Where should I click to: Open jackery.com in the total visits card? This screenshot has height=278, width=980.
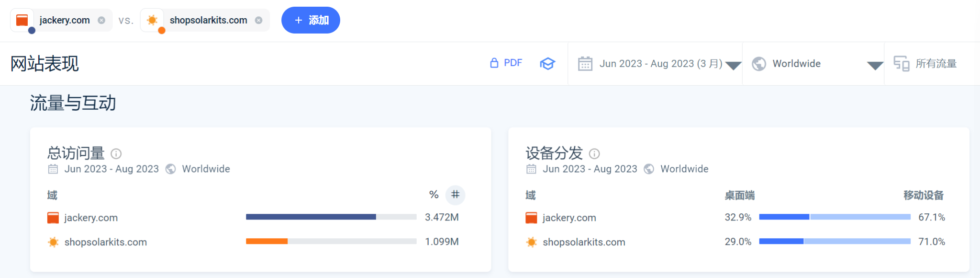pos(91,218)
